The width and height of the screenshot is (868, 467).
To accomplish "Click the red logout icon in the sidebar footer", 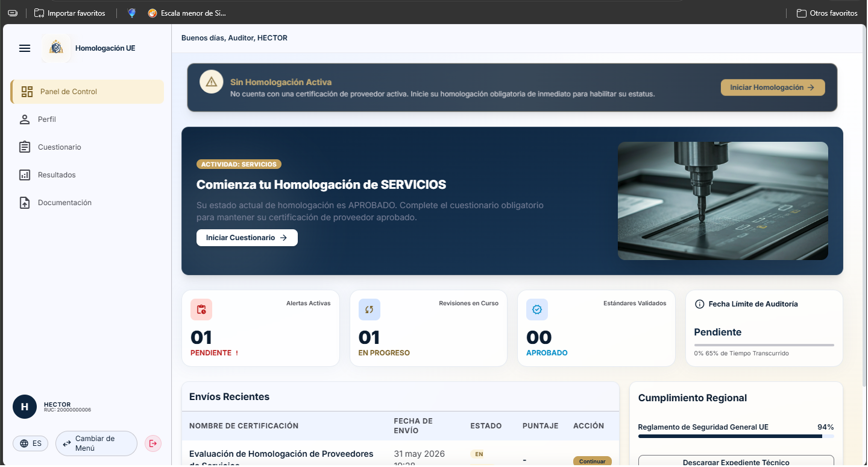I will point(153,443).
